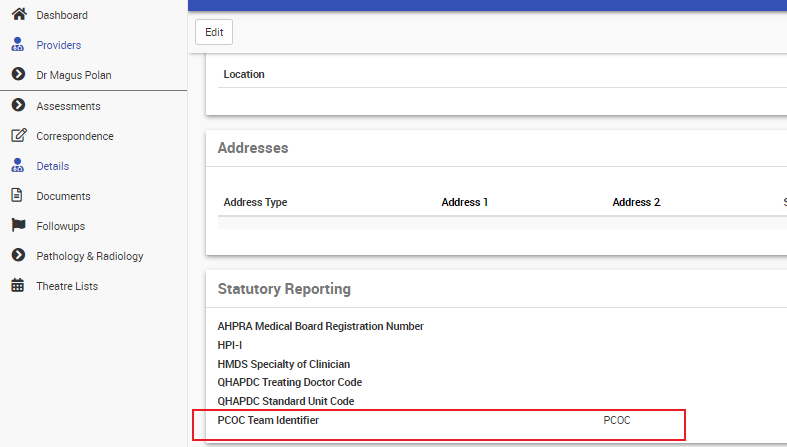Select Dr Magus Polan entry
Screen dimensions: 787x447
[x=74, y=75]
